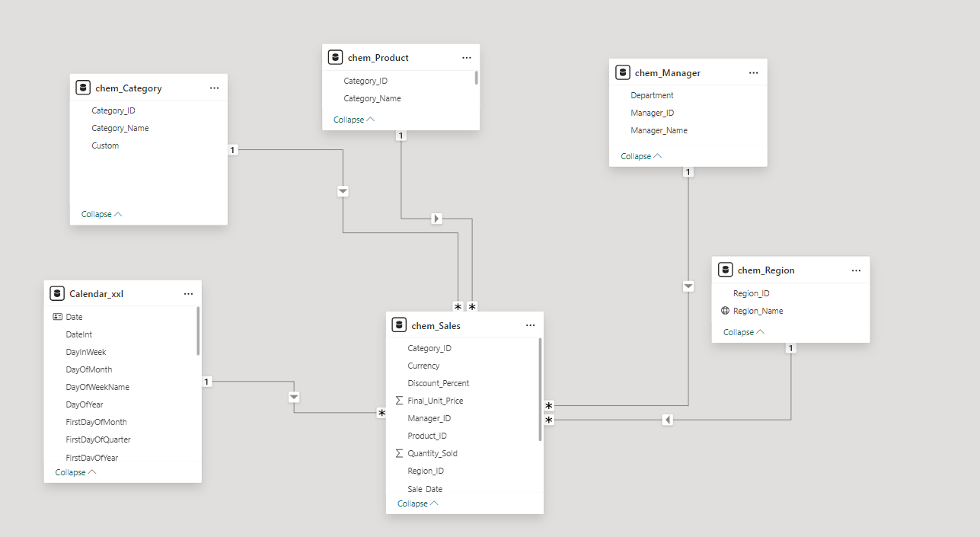Select filter arrow on chem_Product relationship line
Viewport: 980px width, 537px height.
coord(436,219)
